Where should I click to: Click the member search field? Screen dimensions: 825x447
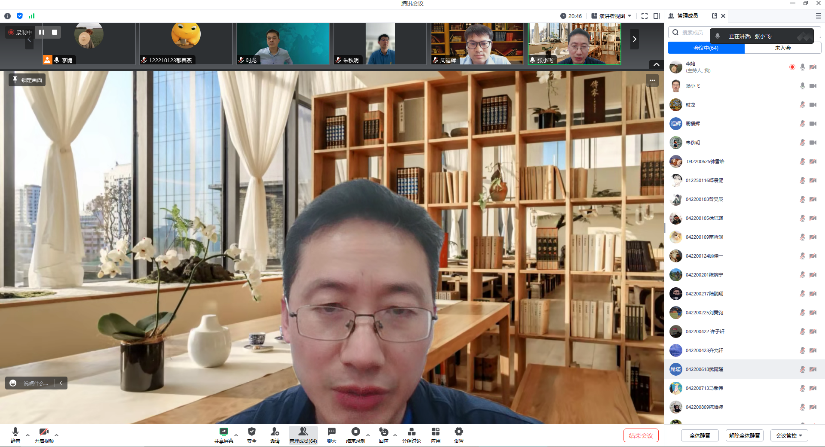pyautogui.click(x=692, y=32)
